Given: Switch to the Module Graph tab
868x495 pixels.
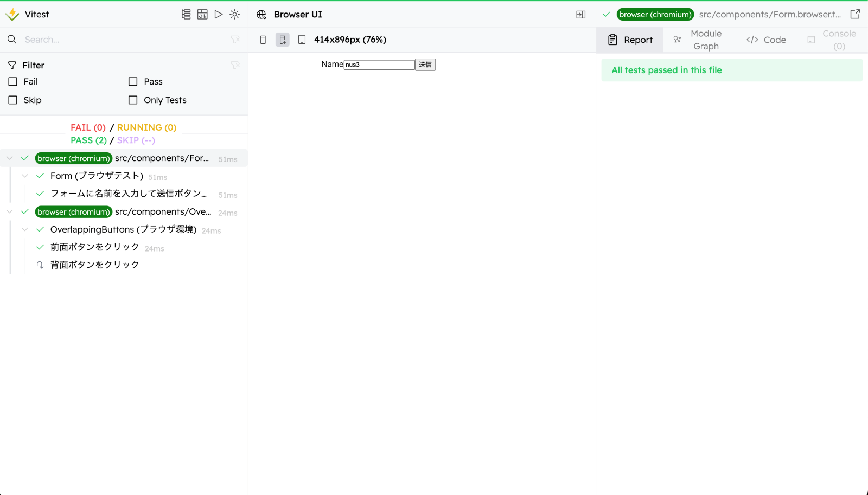Looking at the screenshot, I should pyautogui.click(x=698, y=40).
